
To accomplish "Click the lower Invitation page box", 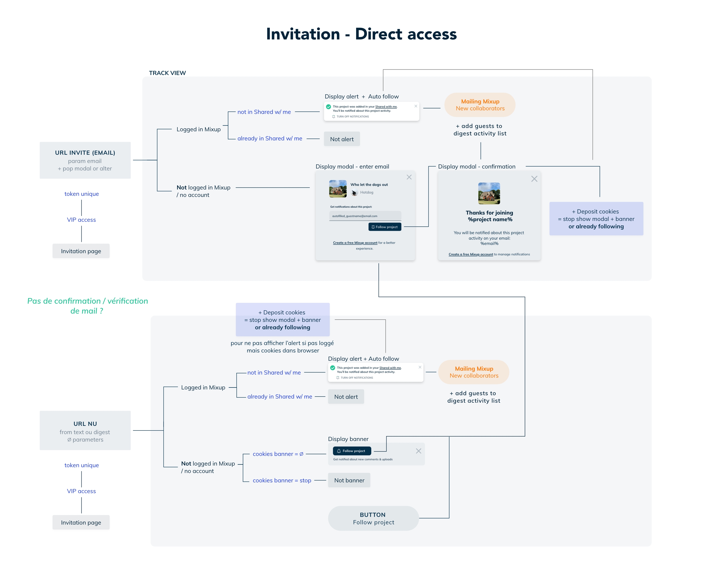I will [81, 522].
